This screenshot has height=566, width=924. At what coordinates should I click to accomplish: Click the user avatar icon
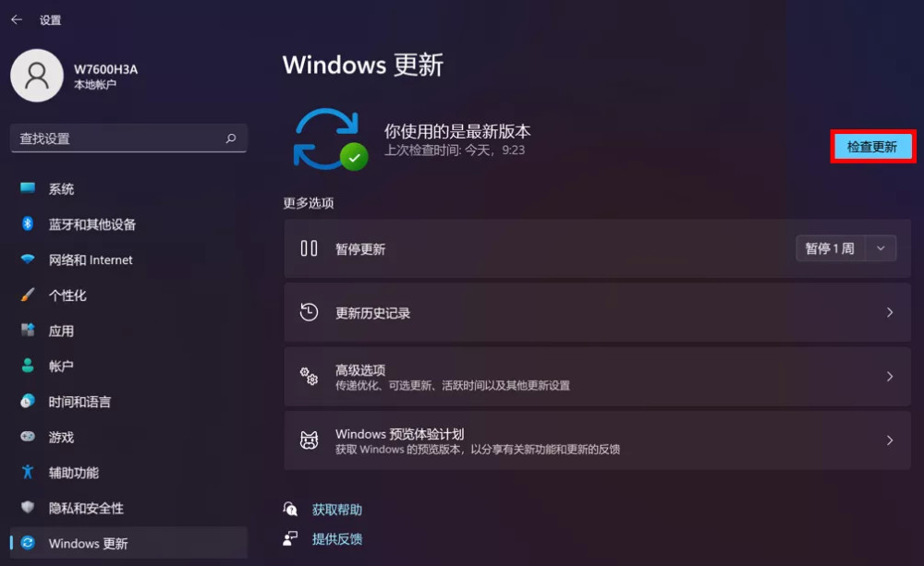37,76
